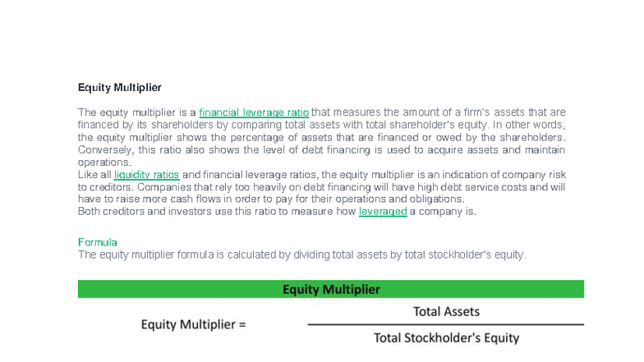Image resolution: width=644 pixels, height=362 pixels.
Task: Click the opening words "The equity multiplier is a"
Action: [136, 112]
